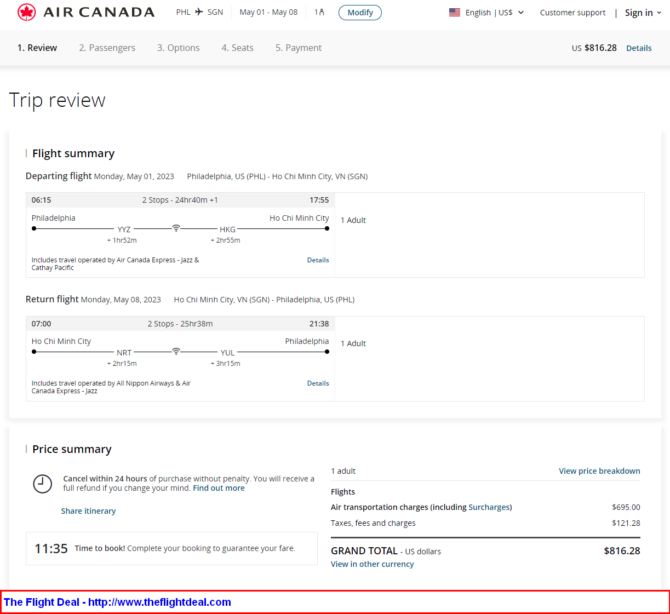
Task: Click the Wi-Fi icon on the return flight
Action: pyautogui.click(x=176, y=351)
